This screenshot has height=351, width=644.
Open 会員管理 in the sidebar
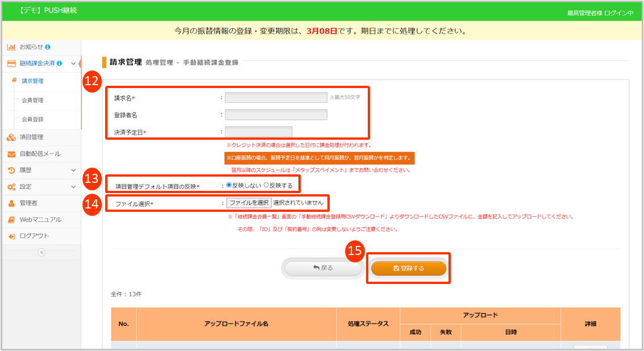[x=32, y=101]
